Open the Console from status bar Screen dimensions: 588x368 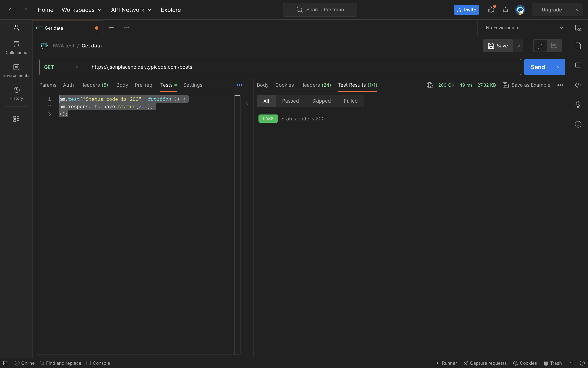coord(98,363)
